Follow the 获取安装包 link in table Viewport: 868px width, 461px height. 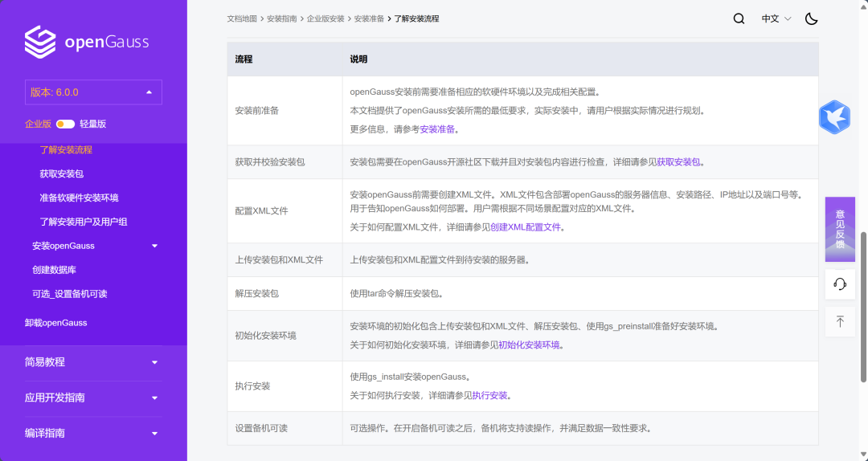pyautogui.click(x=678, y=162)
